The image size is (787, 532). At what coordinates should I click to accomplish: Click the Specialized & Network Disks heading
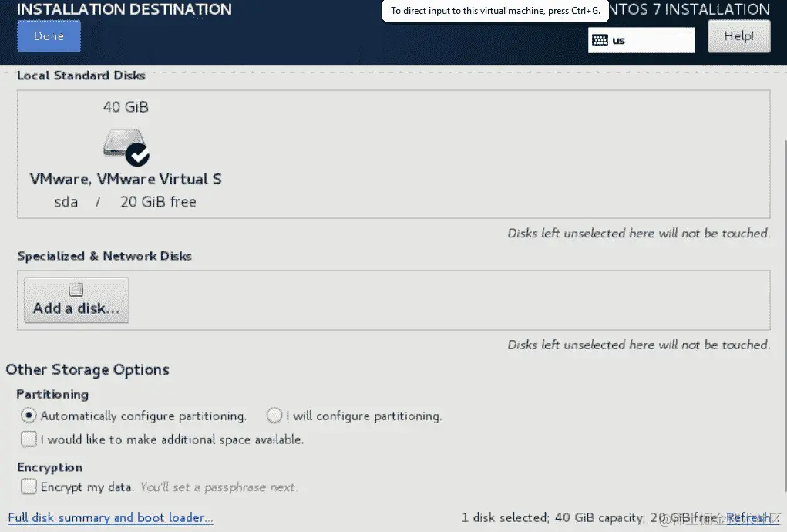point(104,256)
